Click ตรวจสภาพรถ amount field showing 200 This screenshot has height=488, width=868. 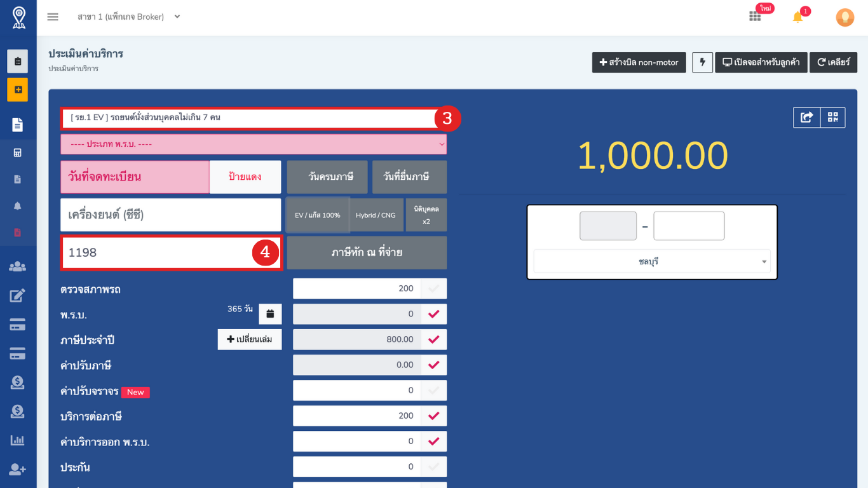357,288
